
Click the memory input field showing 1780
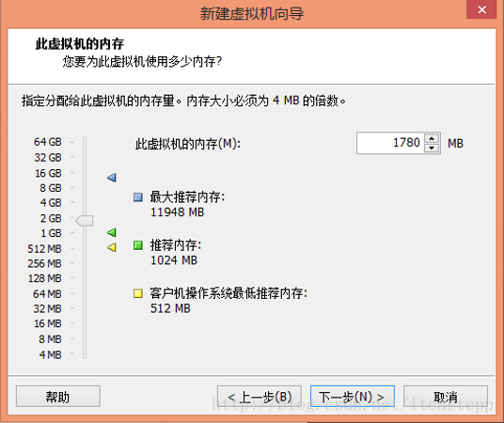[390, 143]
